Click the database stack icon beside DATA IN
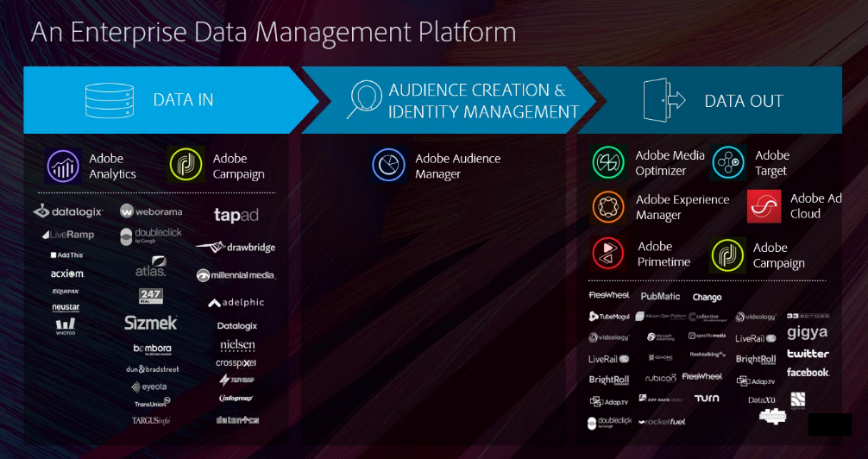 coord(110,100)
